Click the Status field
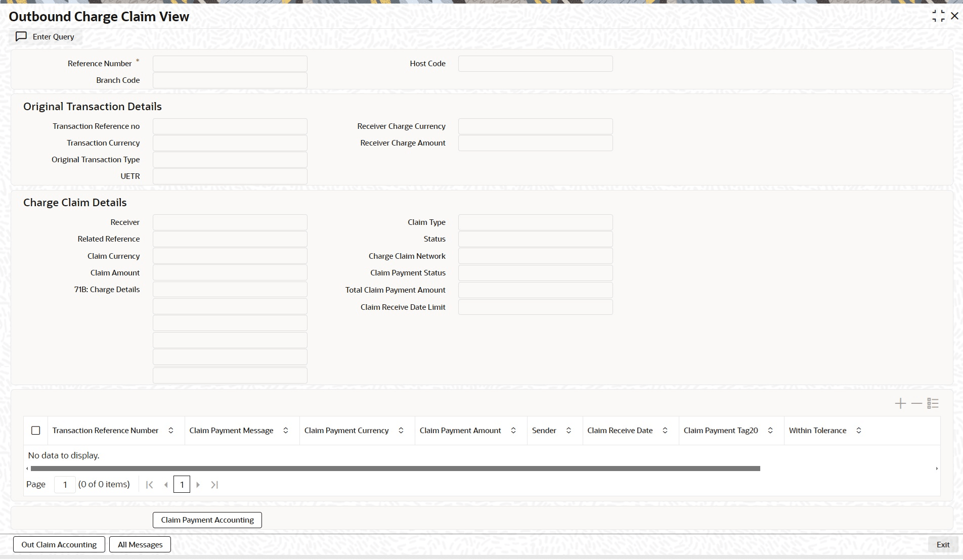 coord(536,239)
